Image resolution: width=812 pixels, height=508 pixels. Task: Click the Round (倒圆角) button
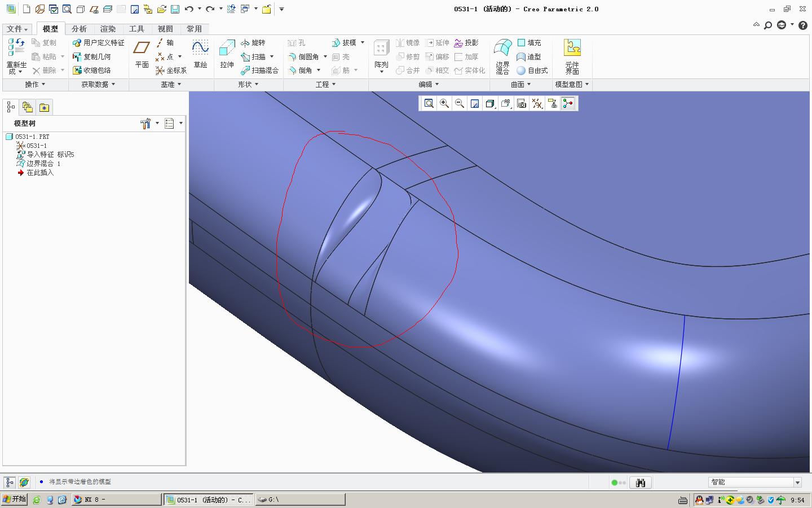point(303,56)
